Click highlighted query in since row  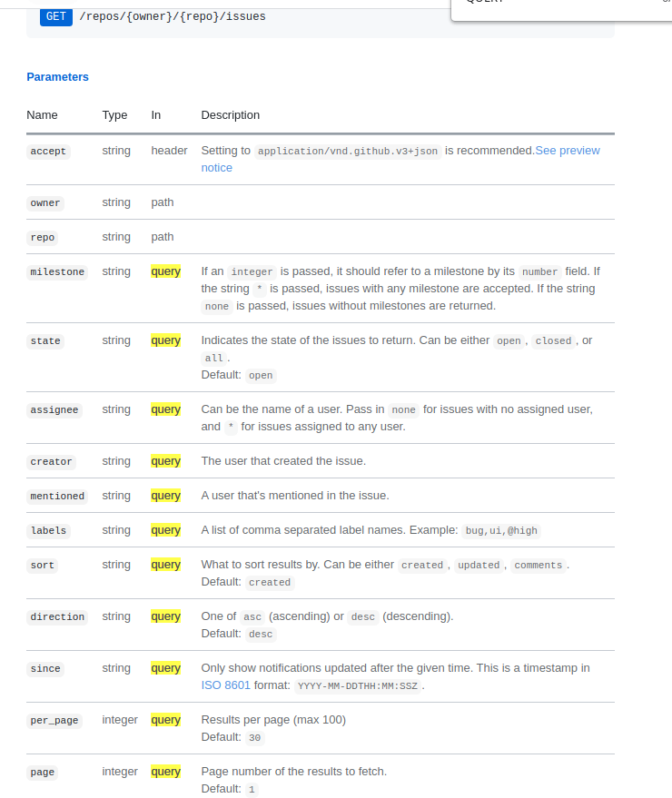click(166, 668)
